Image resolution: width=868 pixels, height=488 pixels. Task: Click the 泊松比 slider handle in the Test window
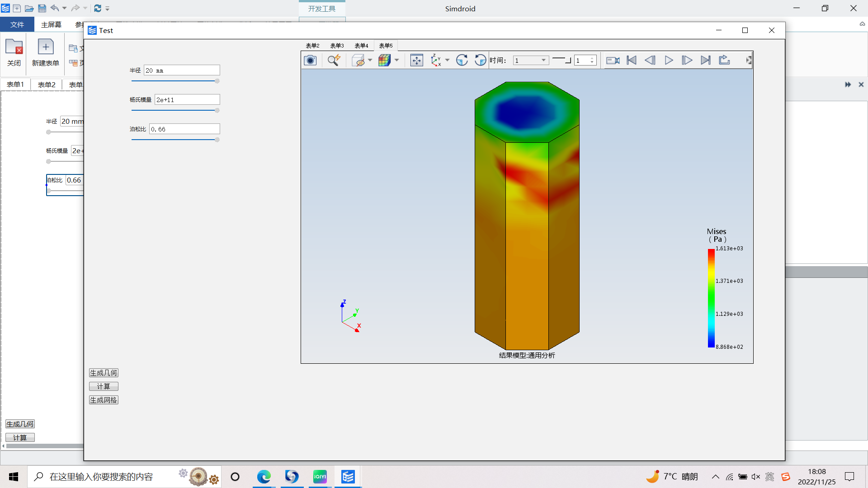[x=217, y=140]
